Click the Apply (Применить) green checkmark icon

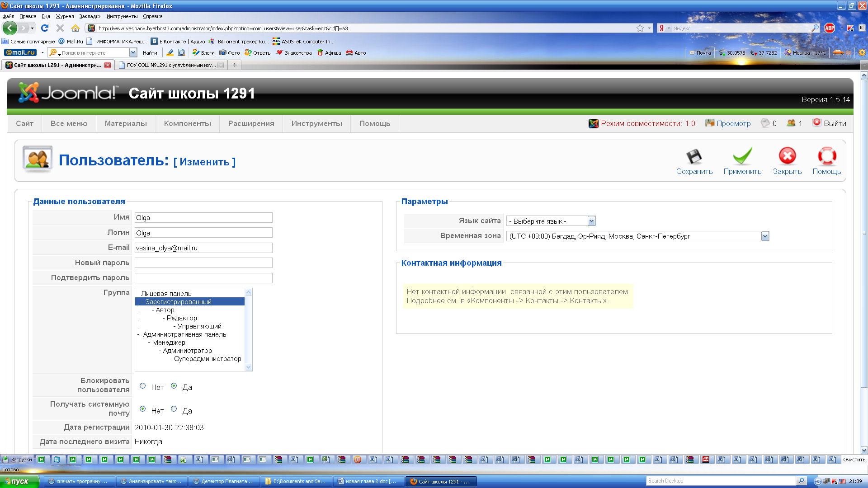point(742,157)
